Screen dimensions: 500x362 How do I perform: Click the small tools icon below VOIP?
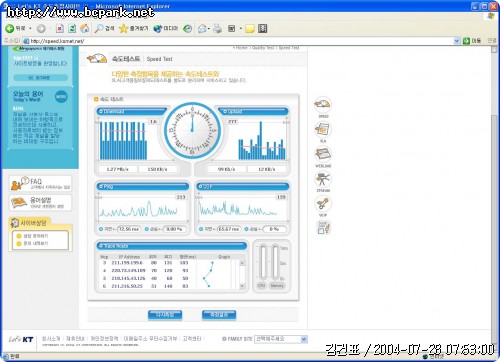(x=323, y=228)
